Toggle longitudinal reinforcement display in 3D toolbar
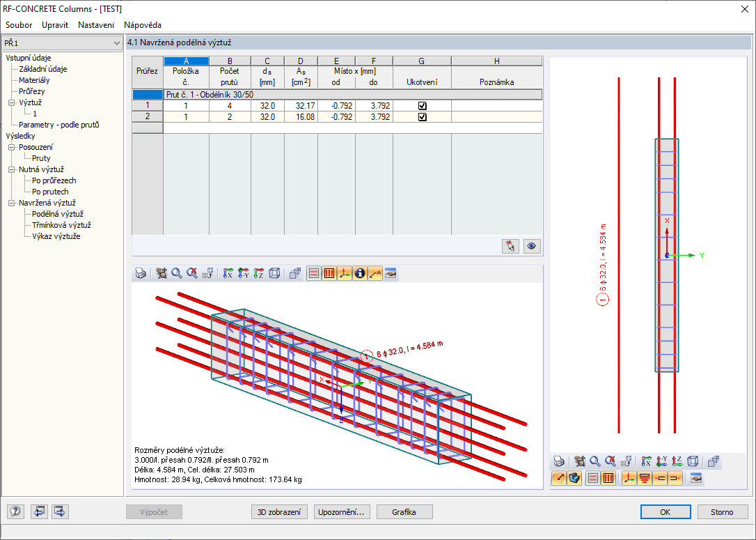 tap(314, 274)
